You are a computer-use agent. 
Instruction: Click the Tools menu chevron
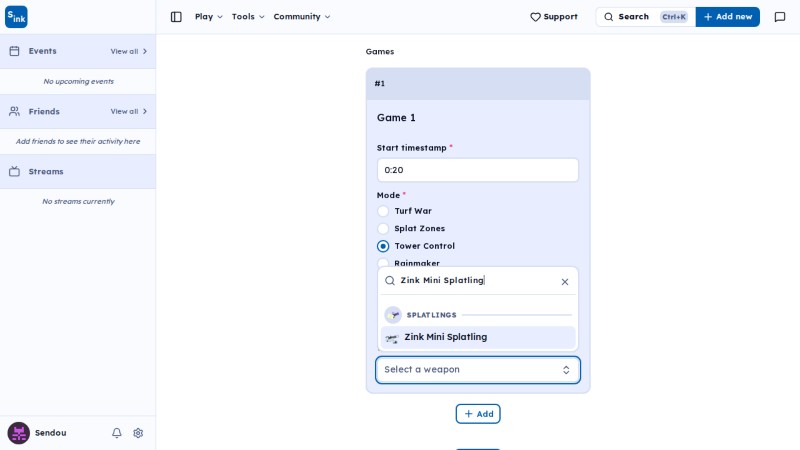coord(262,17)
